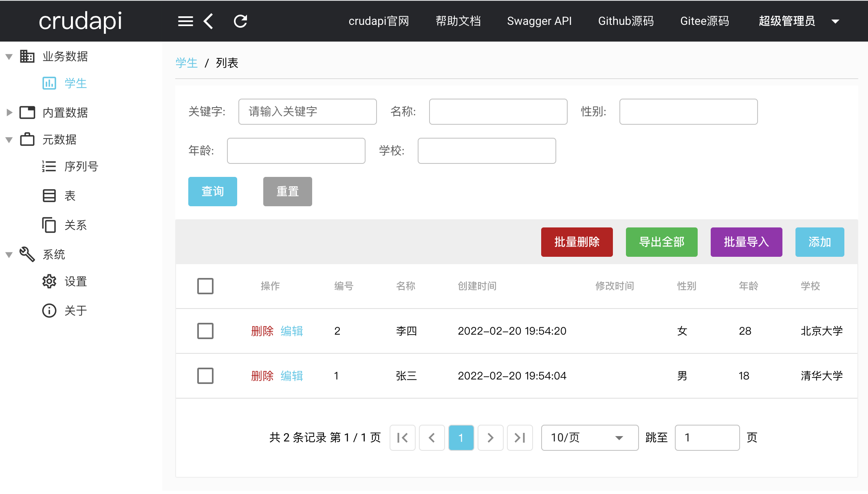Click the refresh icon in top bar

240,21
